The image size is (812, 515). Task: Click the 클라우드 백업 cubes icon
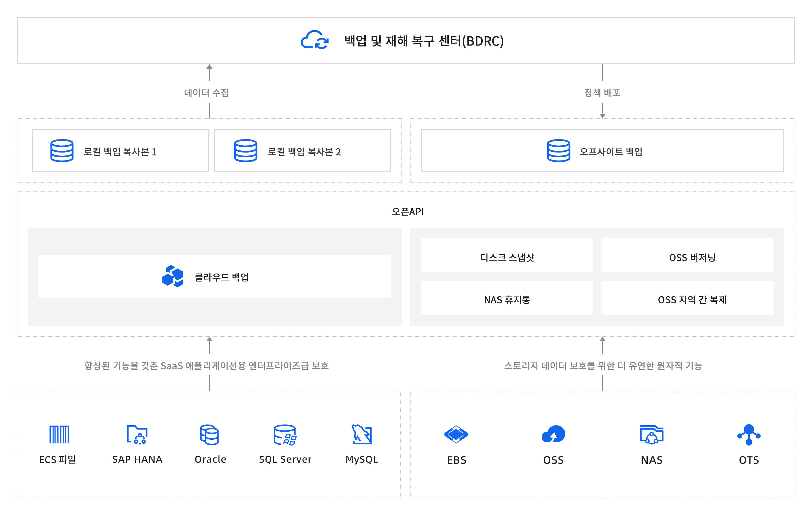(x=172, y=276)
